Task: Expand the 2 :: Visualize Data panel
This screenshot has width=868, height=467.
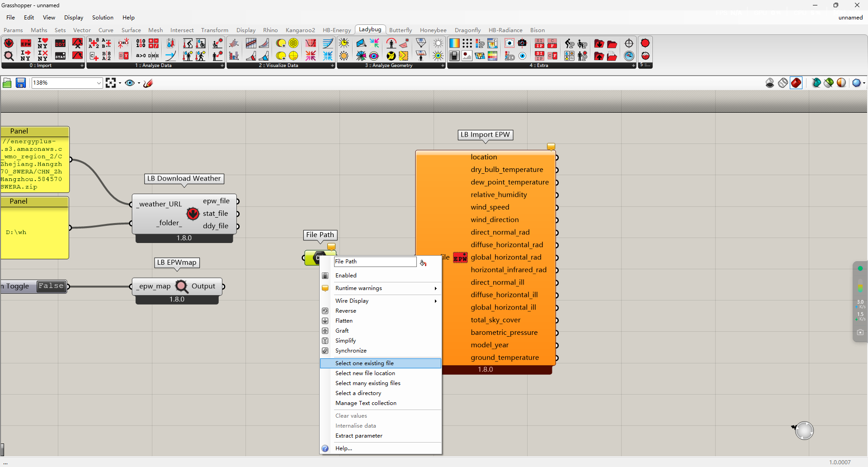Action: point(332,66)
